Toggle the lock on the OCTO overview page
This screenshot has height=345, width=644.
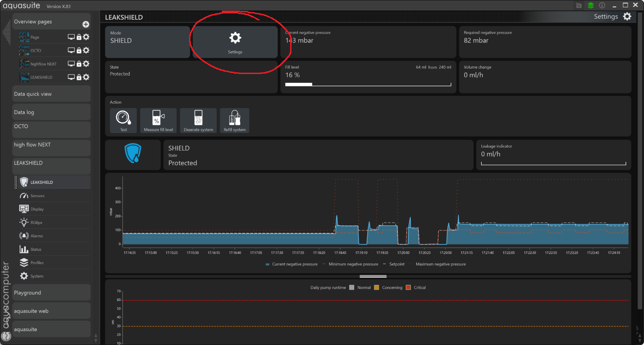(x=79, y=50)
